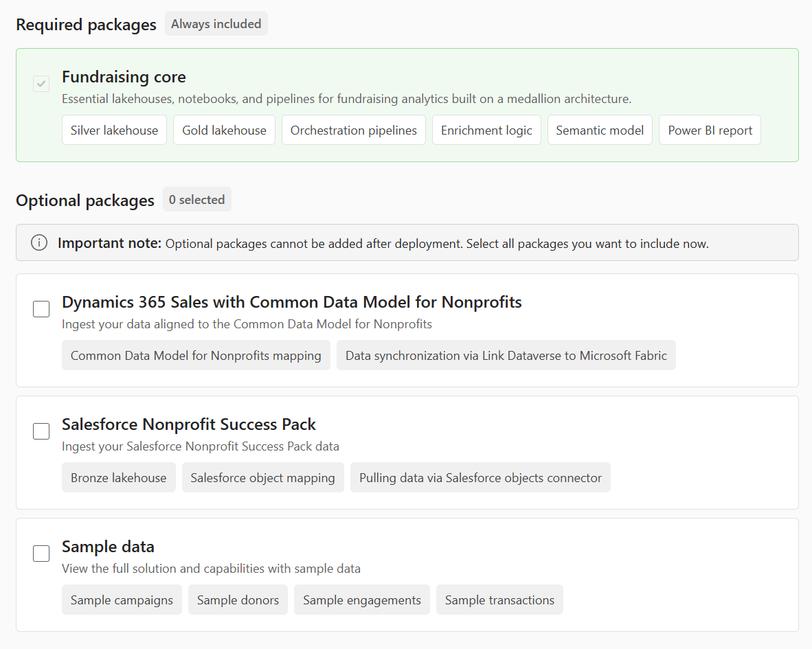Click the Silver lakehouse tag
The width and height of the screenshot is (812, 649).
coord(114,130)
